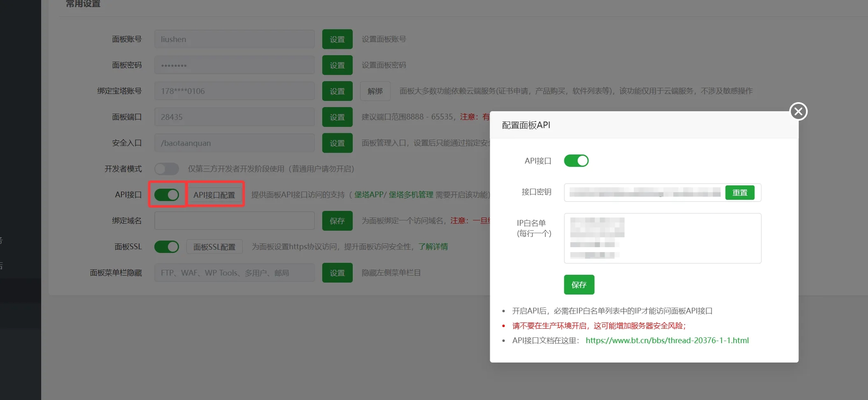Screen dimensions: 868x400
Task: Click the 隐藏左侧菜单栏目 hint text
Action: pos(391,273)
